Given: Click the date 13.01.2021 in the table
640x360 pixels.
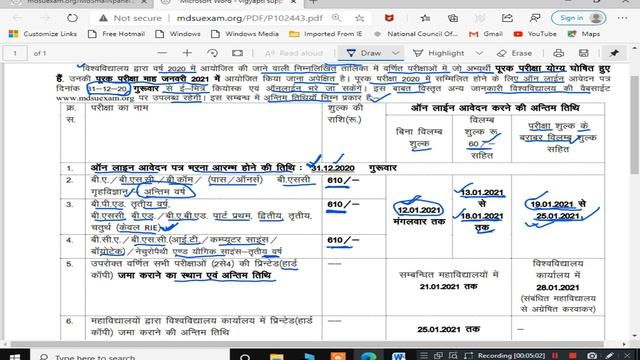Looking at the screenshot, I should [x=482, y=192].
